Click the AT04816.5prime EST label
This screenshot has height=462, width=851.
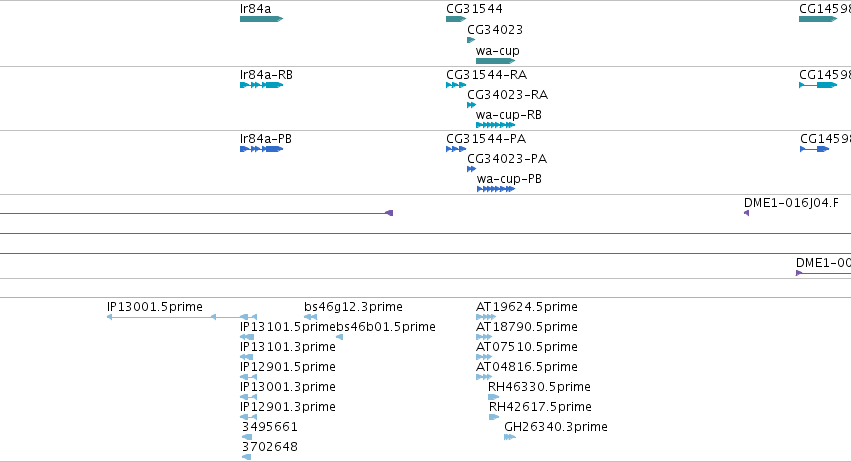[526, 366]
